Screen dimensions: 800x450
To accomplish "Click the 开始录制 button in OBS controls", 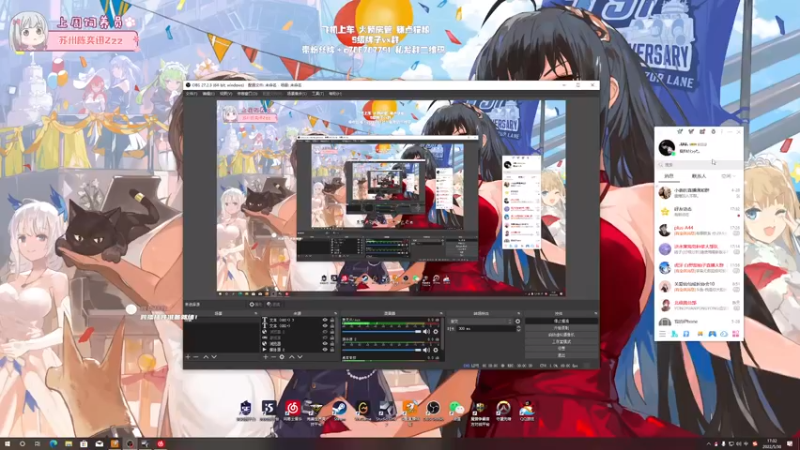I will [x=561, y=328].
